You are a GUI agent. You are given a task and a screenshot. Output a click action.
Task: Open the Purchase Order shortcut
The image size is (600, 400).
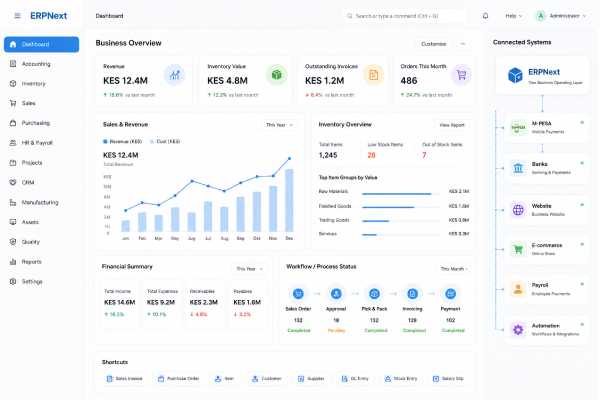point(179,379)
